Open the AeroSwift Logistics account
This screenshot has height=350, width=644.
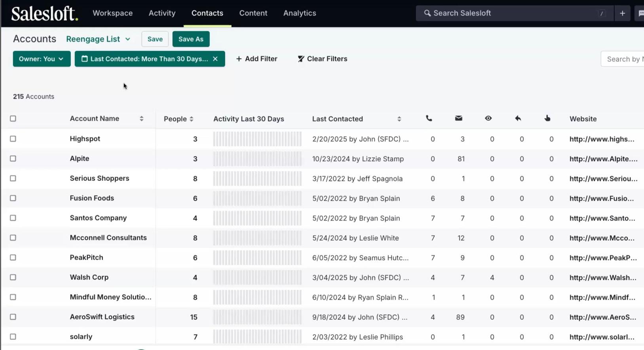click(102, 317)
